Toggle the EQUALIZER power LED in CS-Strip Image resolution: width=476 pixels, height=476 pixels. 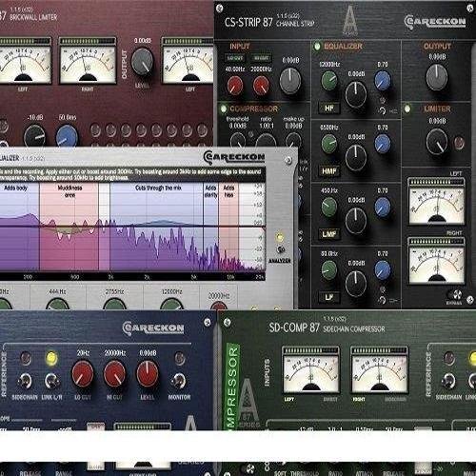point(317,47)
